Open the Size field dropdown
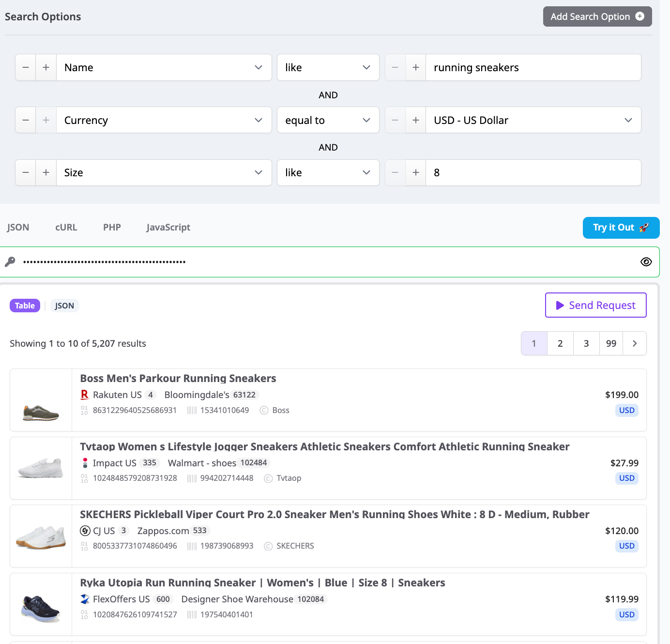The image size is (670, 644). pyautogui.click(x=164, y=172)
